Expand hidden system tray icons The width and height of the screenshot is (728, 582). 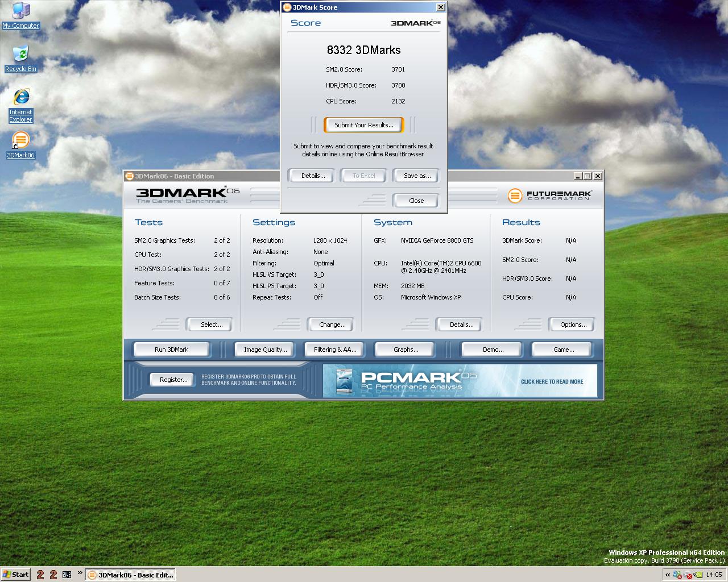pos(668,575)
